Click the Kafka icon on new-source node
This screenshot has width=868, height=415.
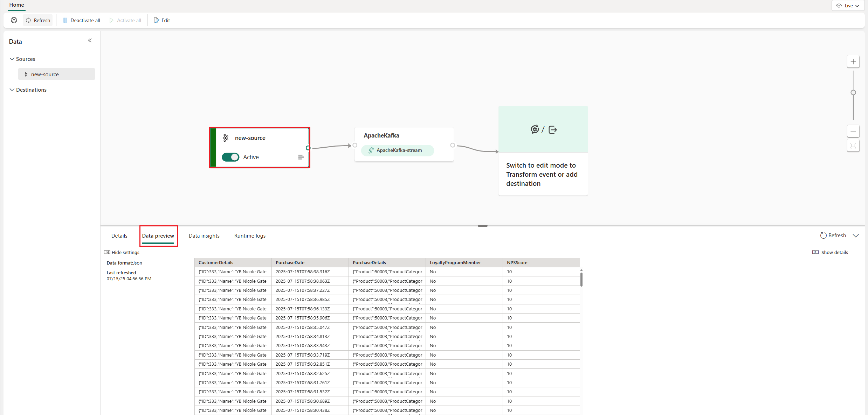(226, 138)
